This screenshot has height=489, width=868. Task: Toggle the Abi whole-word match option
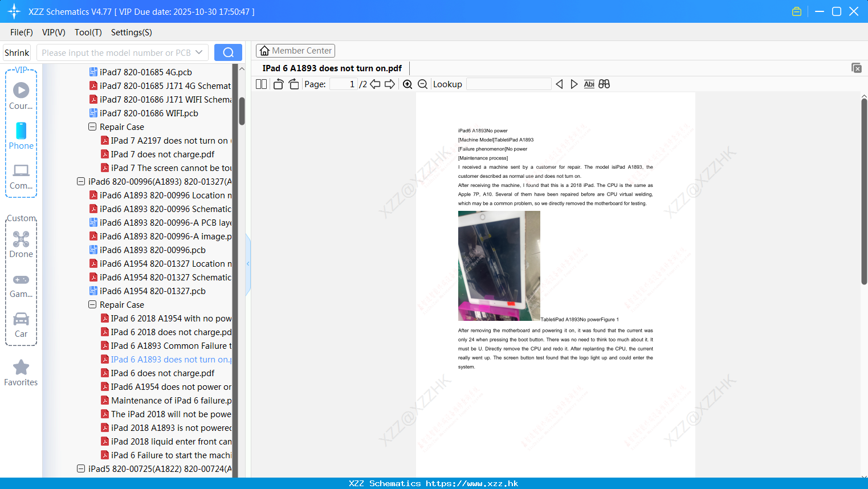pos(589,84)
